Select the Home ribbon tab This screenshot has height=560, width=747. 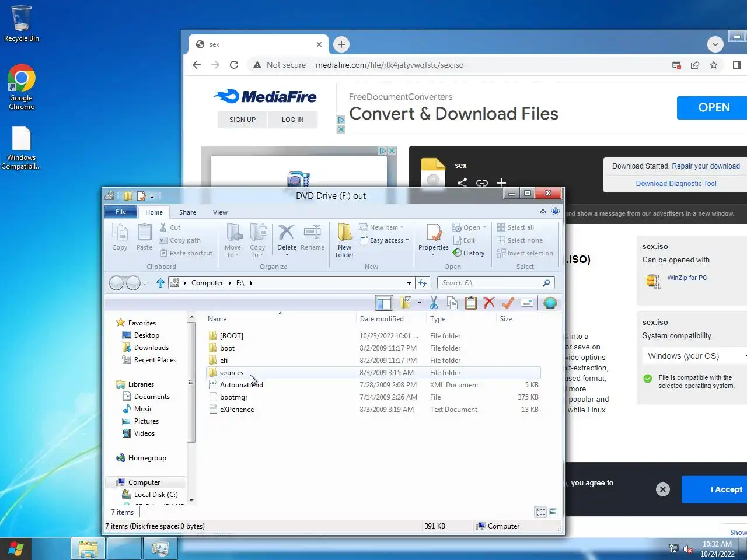[154, 212]
